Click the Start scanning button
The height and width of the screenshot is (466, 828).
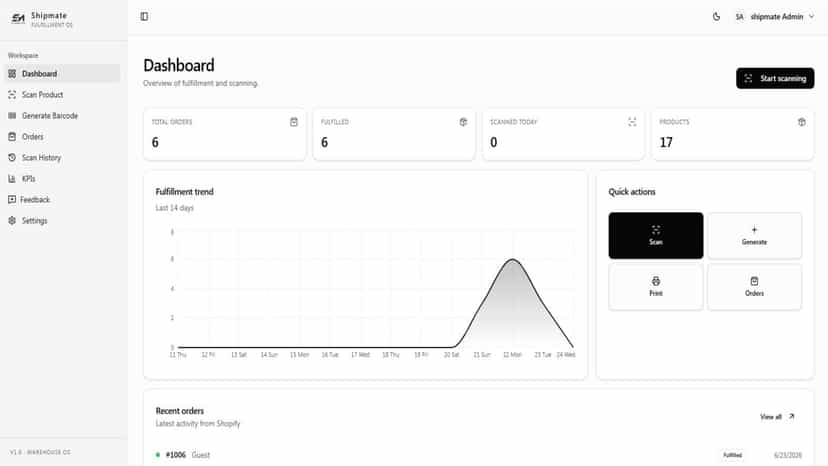775,78
